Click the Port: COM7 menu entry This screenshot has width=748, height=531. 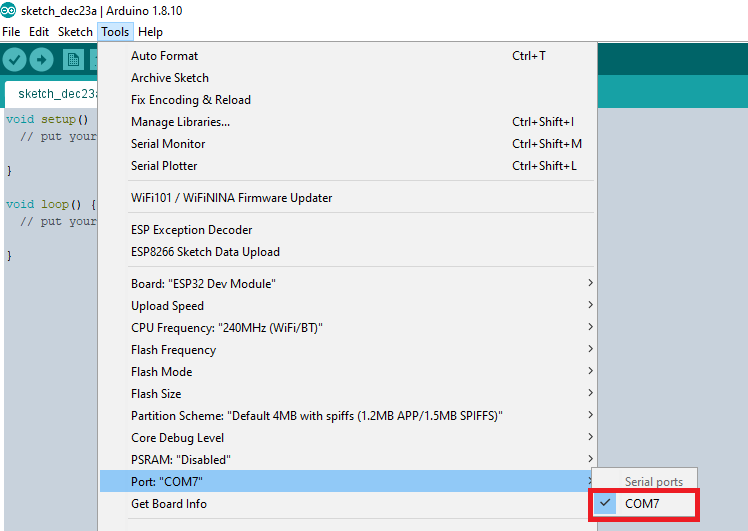(348, 481)
